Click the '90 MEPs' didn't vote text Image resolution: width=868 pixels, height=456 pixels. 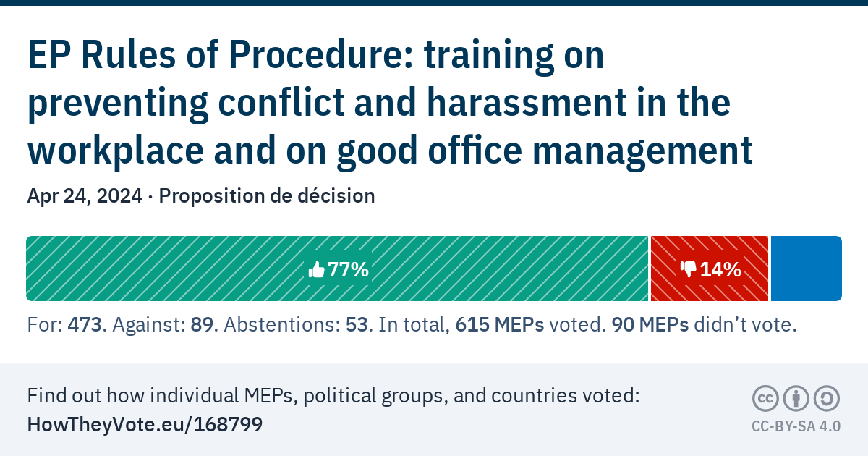click(650, 326)
